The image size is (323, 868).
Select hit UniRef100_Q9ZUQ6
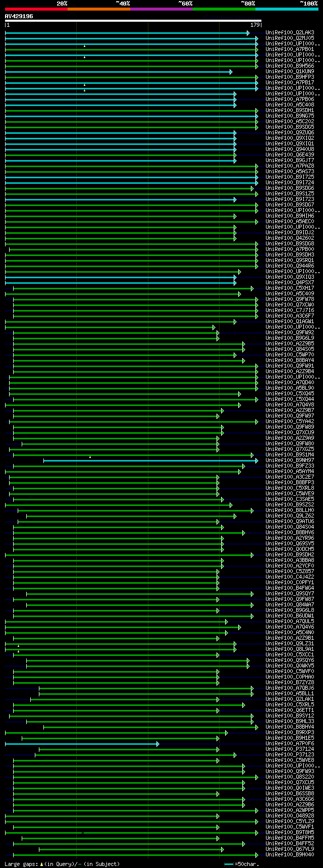pos(290,133)
